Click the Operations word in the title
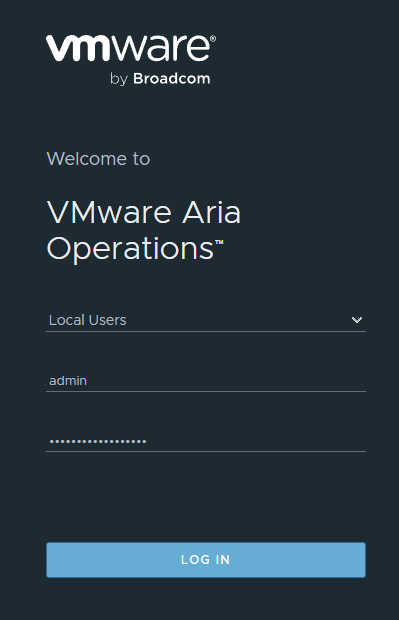The width and height of the screenshot is (399, 620). tap(130, 249)
